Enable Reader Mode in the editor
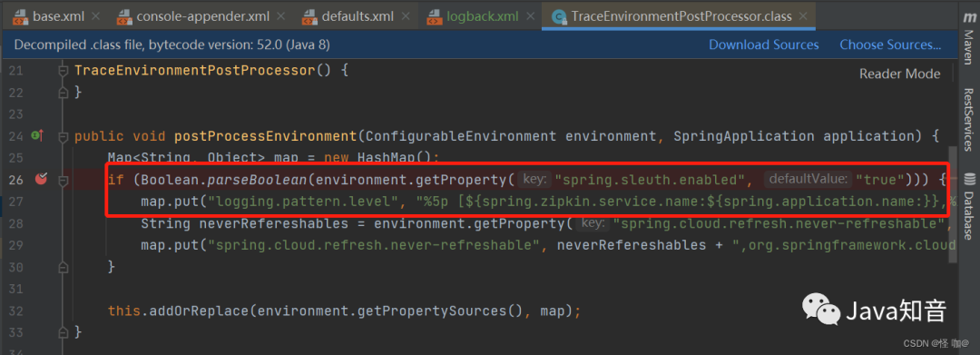980x355 pixels. click(x=899, y=74)
